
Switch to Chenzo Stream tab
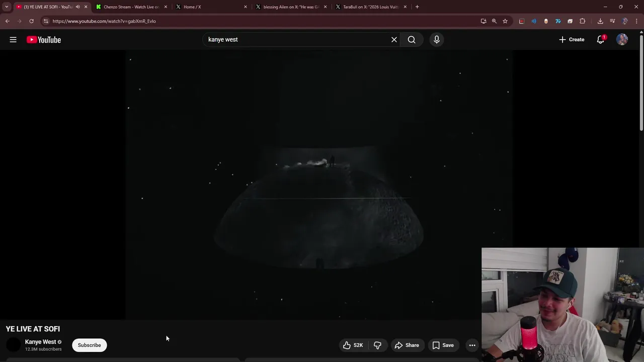point(132,7)
